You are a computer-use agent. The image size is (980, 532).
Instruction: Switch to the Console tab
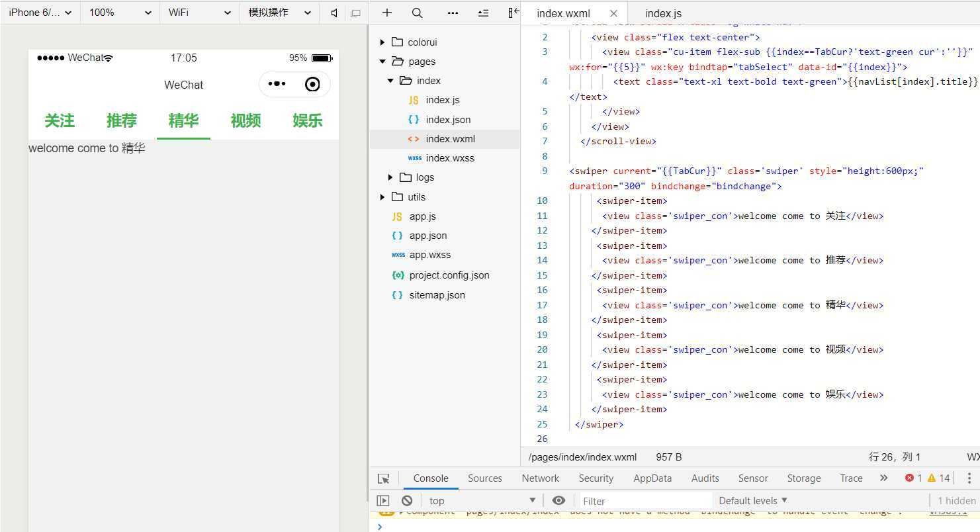coord(431,478)
